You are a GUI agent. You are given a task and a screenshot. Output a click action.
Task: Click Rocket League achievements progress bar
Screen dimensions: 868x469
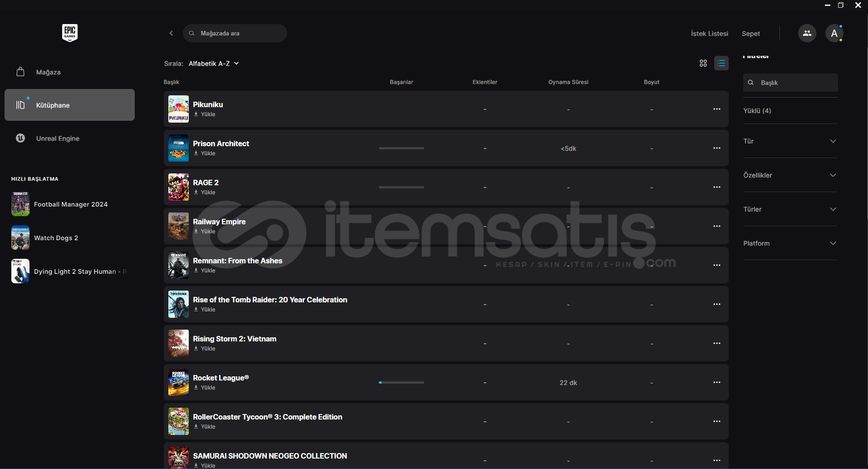tap(402, 382)
